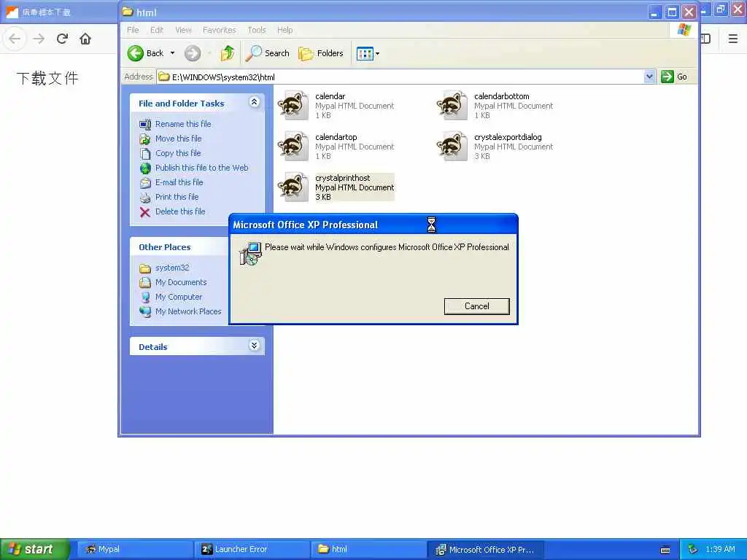The image size is (747, 560).
Task: Open the Search pane
Action: click(268, 53)
